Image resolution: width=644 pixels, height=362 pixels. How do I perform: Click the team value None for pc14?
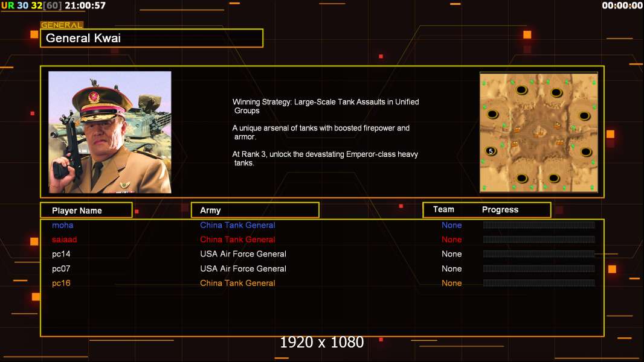[451, 254]
